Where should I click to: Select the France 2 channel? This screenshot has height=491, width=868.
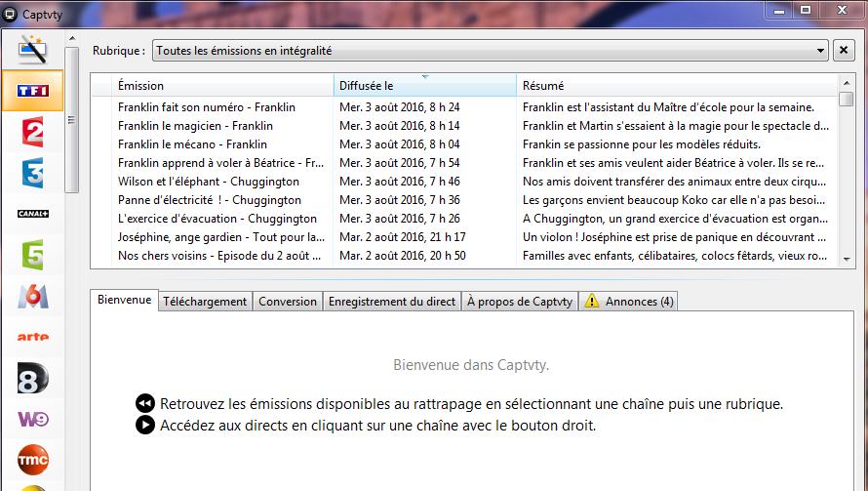click(32, 132)
